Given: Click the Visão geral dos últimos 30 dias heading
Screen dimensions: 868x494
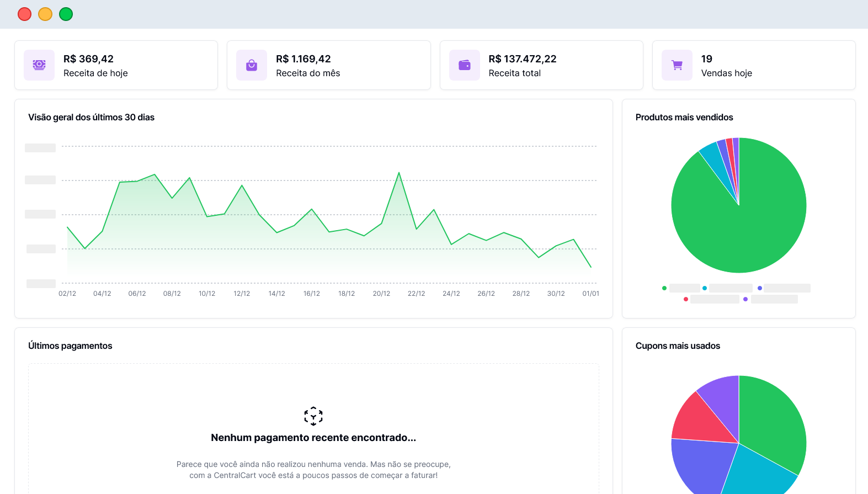Looking at the screenshot, I should pyautogui.click(x=92, y=118).
